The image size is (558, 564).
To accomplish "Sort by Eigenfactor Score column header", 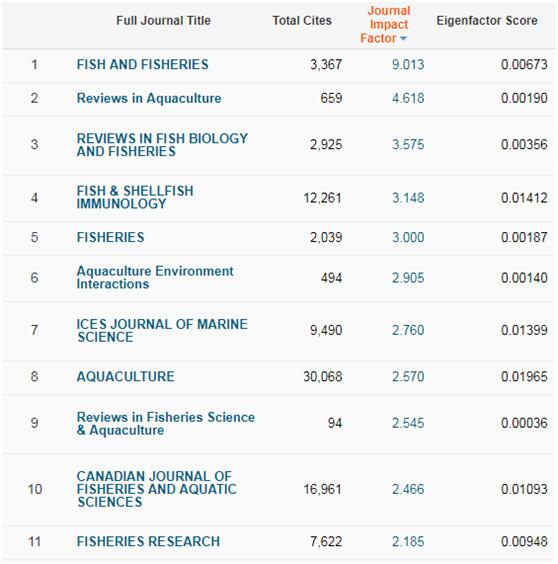I will click(x=487, y=21).
